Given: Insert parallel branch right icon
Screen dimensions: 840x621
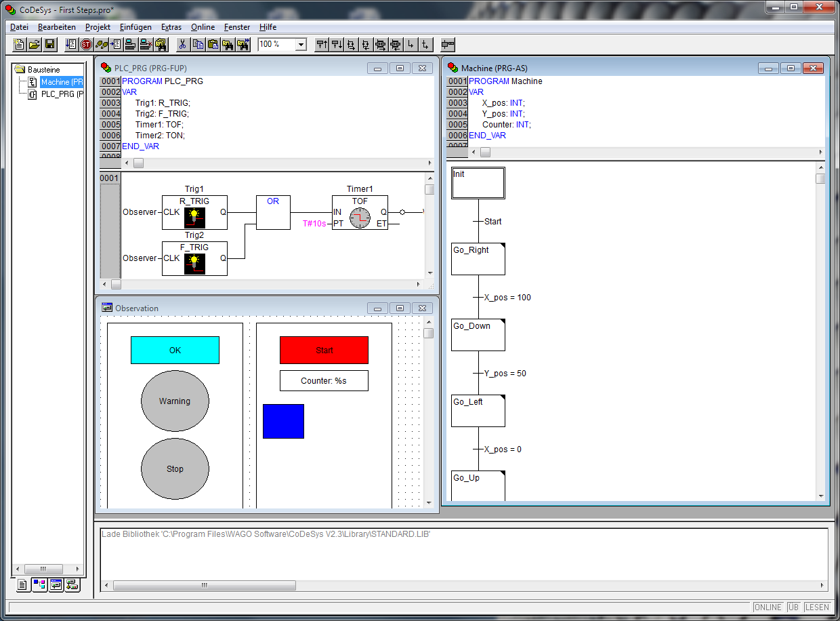Looking at the screenshot, I should pyautogui.click(x=381, y=45).
